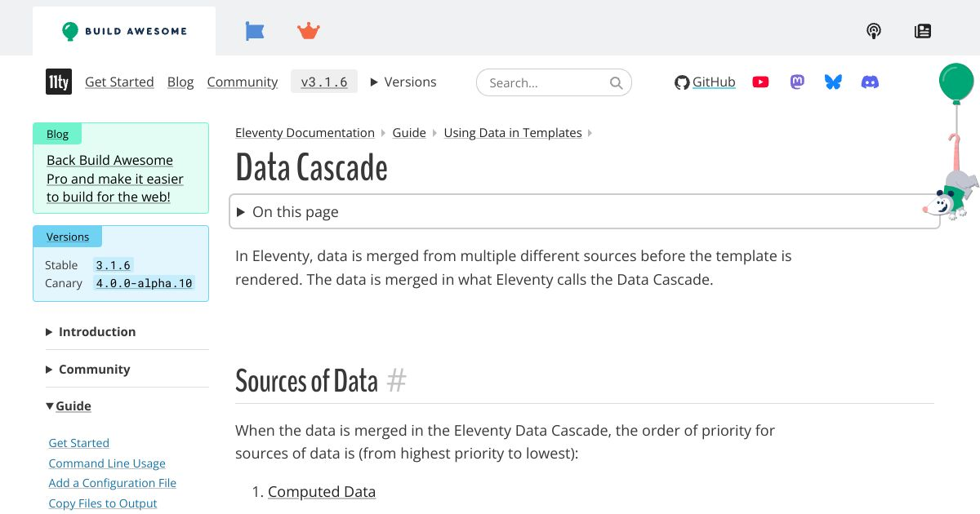The height and width of the screenshot is (514, 980).
Task: Expand the Versions disclosure in header
Action: [403, 82]
